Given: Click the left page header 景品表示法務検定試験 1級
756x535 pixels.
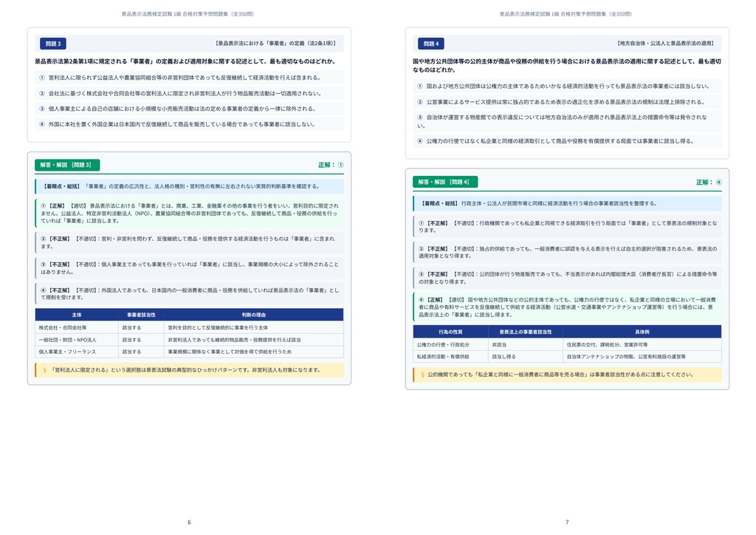Looking at the screenshot, I should (x=188, y=14).
